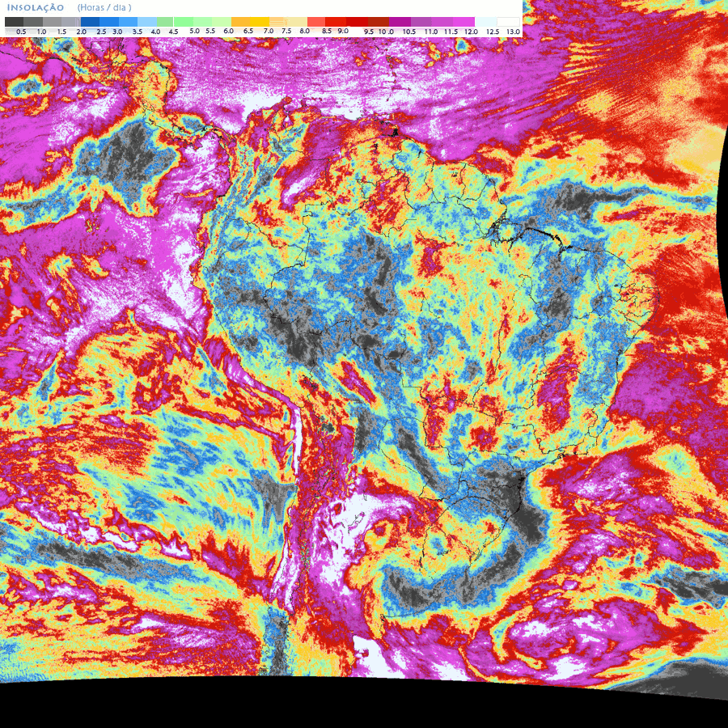Image resolution: width=728 pixels, height=728 pixels.
Task: Pick the pale icy blue swatch above 12.5
Action: click(485, 22)
